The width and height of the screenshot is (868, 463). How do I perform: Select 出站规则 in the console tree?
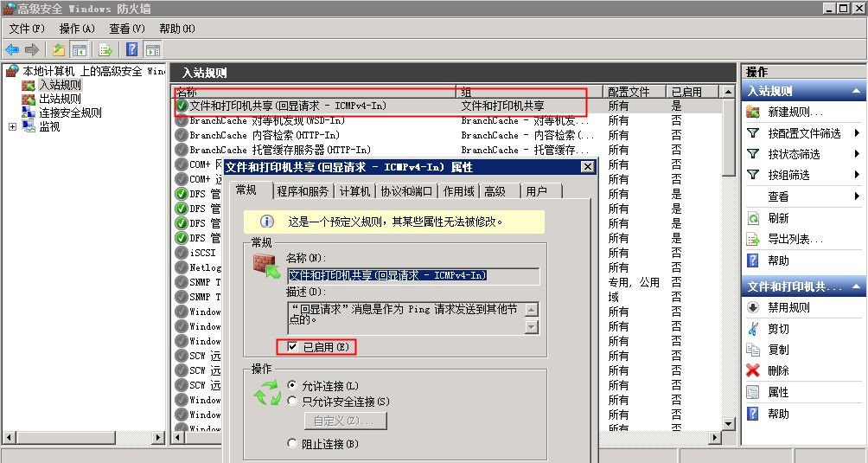(60, 100)
